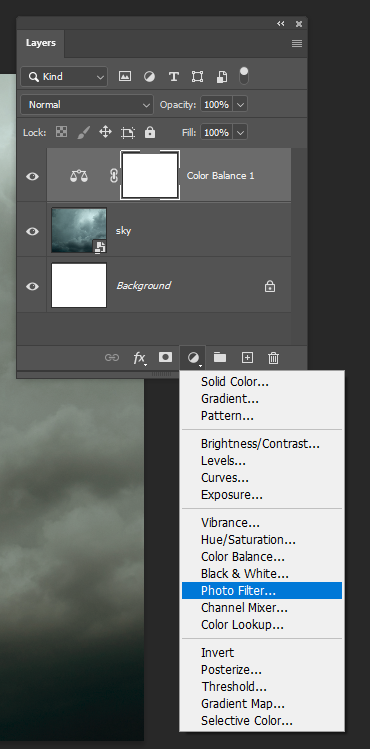
Task: Lock position move icon
Action: click(x=105, y=132)
